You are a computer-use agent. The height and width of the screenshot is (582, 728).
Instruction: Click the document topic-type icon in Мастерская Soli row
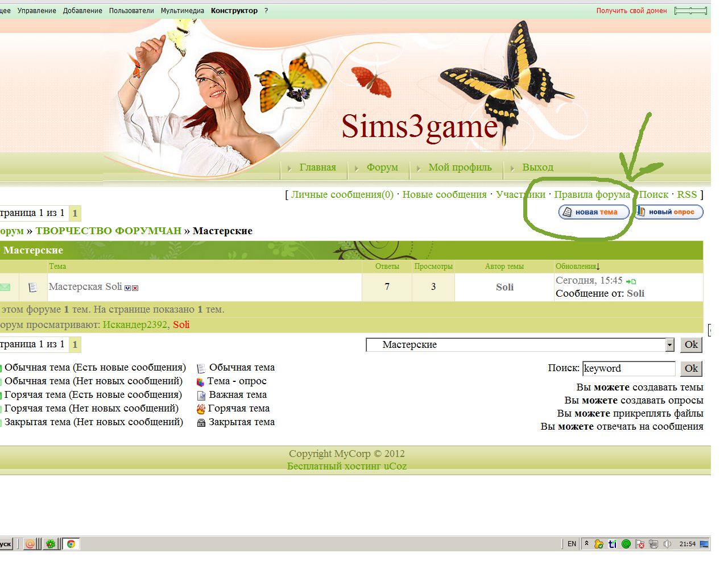click(32, 287)
